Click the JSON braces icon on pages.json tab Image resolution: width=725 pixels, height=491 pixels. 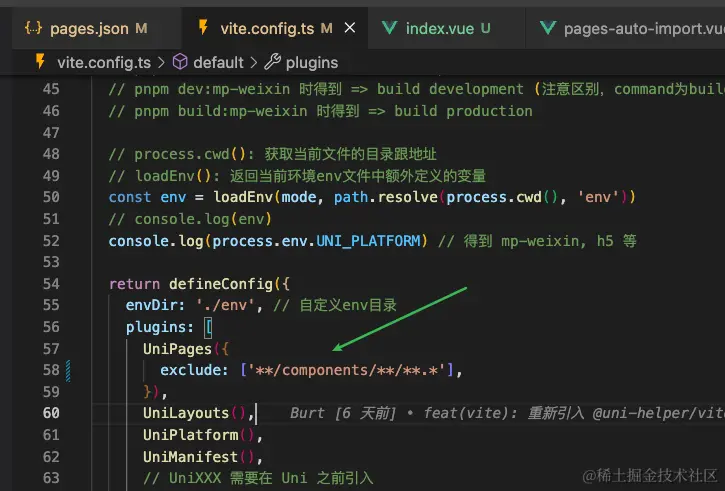tap(33, 28)
